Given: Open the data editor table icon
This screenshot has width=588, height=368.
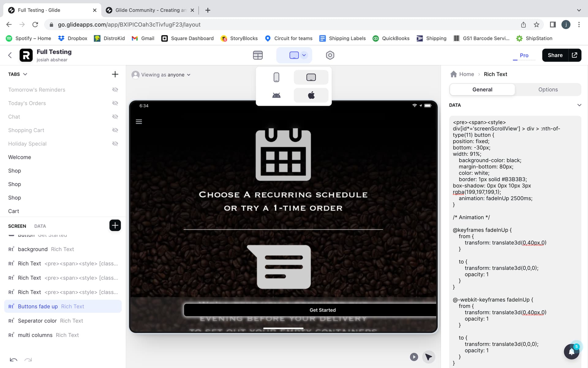Looking at the screenshot, I should coord(258,55).
